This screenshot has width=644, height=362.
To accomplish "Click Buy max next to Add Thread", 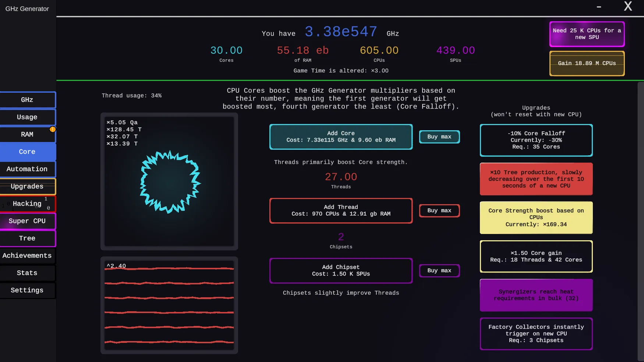I will point(439,210).
